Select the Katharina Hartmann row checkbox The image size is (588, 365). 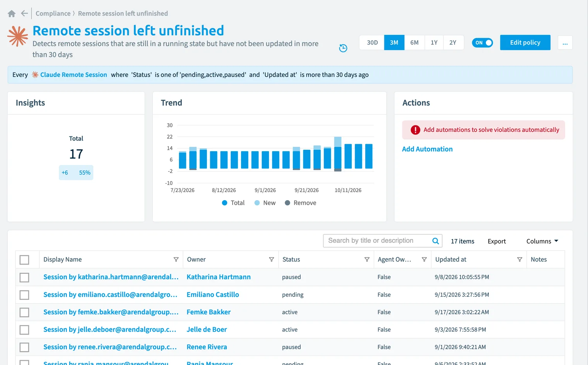click(x=24, y=277)
